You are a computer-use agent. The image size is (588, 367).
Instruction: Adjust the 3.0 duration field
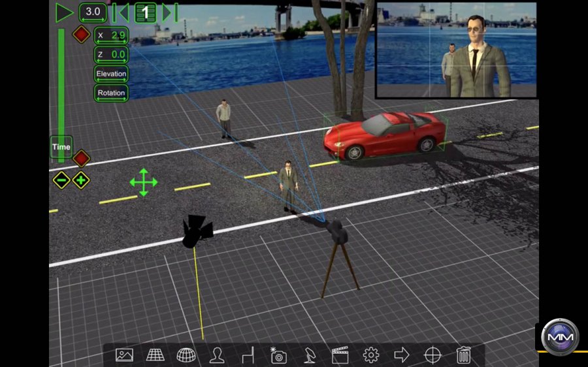(x=93, y=12)
